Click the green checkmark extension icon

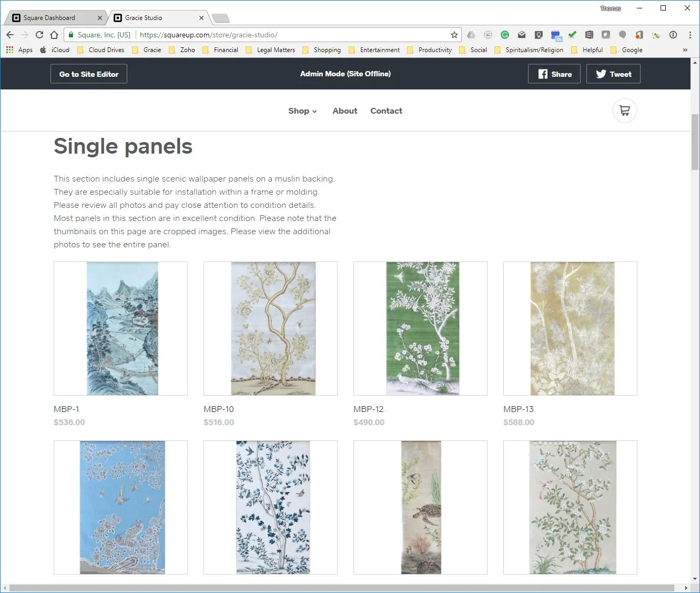[572, 35]
